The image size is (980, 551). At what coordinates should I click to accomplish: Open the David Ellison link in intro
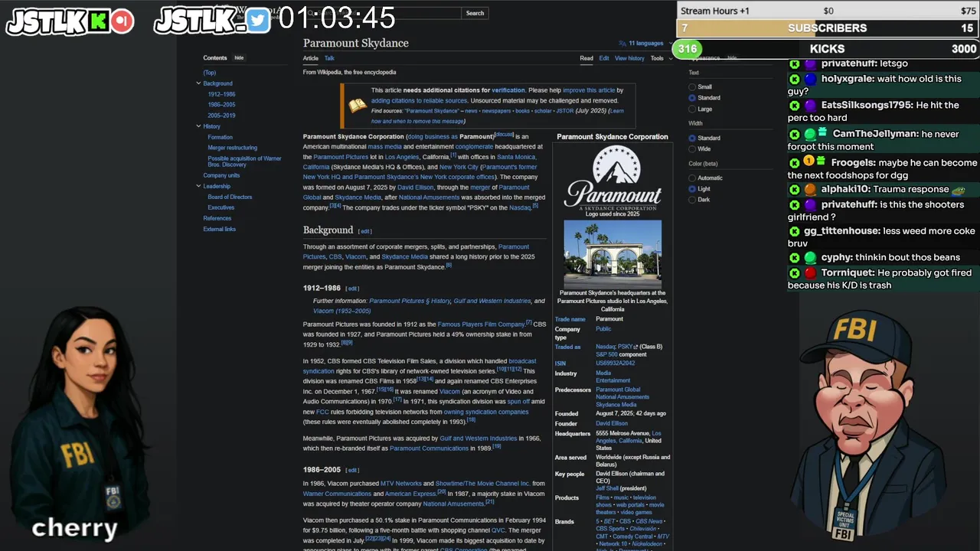[x=415, y=187]
